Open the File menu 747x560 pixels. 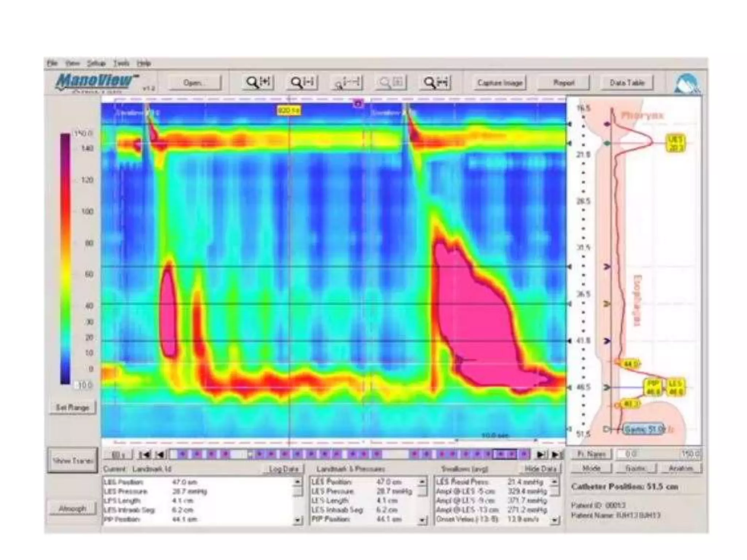click(x=52, y=63)
